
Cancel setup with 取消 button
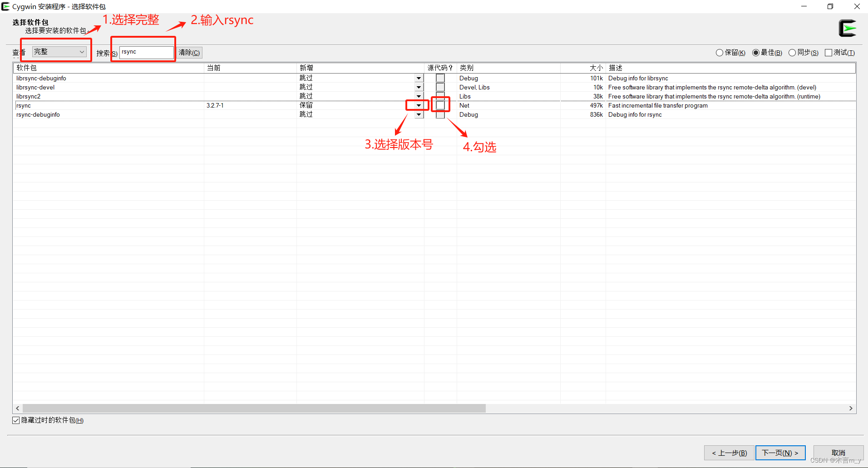pos(838,453)
